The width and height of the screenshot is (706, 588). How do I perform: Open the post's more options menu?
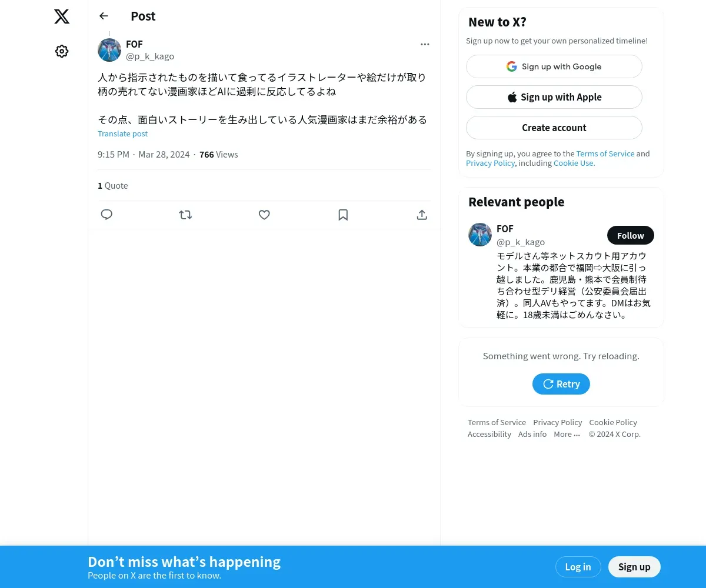coord(425,44)
